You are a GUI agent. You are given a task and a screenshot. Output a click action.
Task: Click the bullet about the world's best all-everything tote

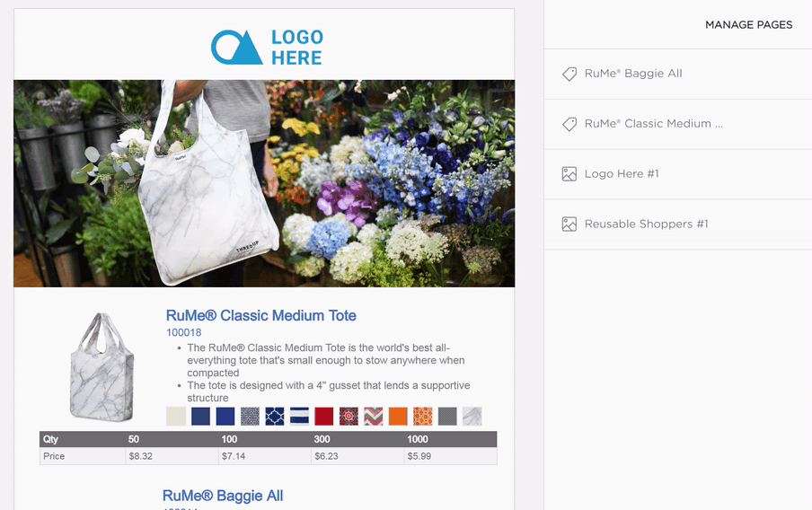[326, 360]
